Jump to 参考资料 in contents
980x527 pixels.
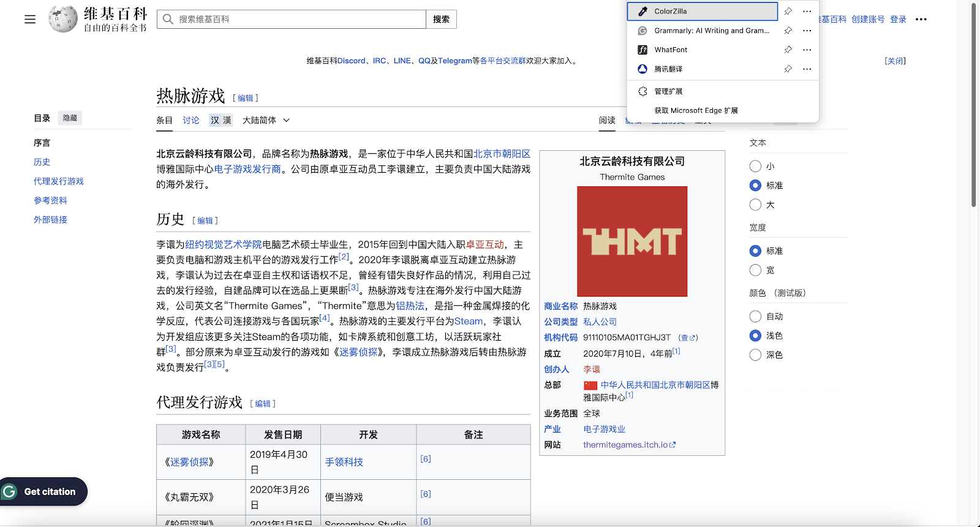(x=50, y=200)
